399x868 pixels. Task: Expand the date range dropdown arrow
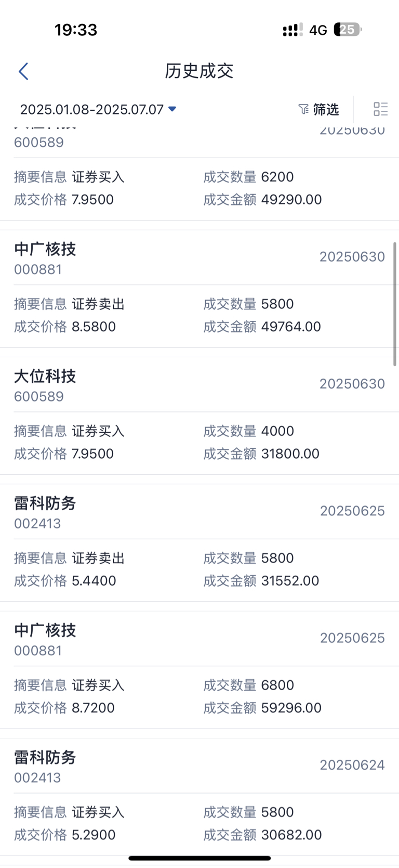[172, 109]
